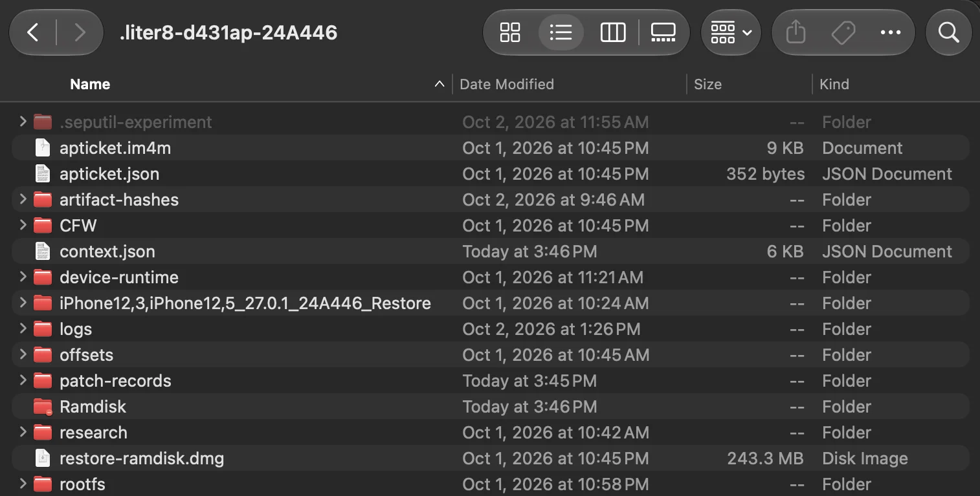980x496 pixels.
Task: Select the apticket.json file icon
Action: [x=43, y=174]
